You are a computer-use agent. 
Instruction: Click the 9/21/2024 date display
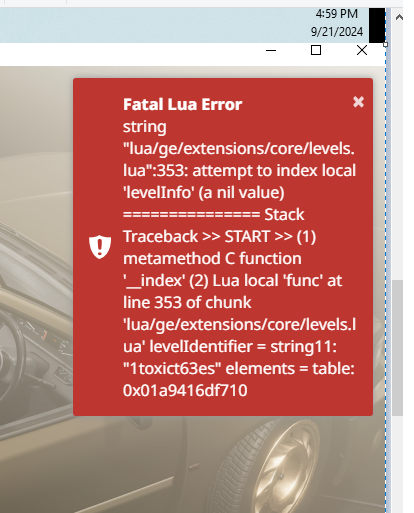[337, 32]
